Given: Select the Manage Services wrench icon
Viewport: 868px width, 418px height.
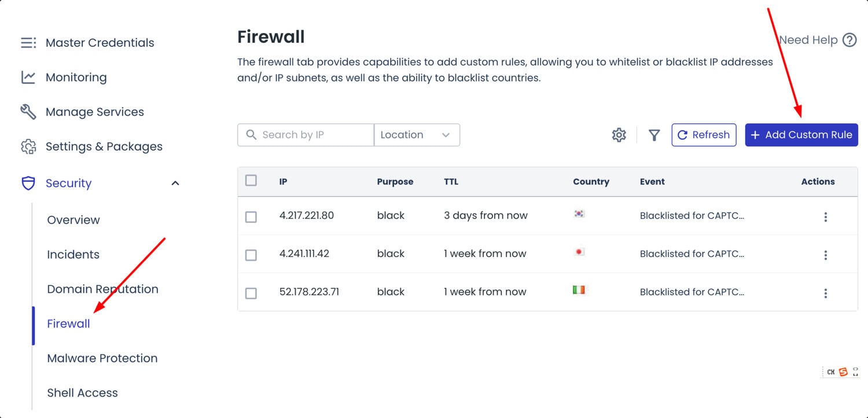Looking at the screenshot, I should [x=27, y=112].
